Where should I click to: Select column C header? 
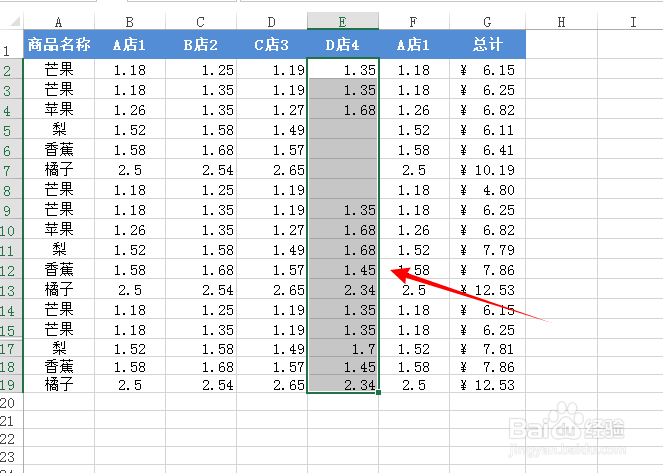point(201,22)
